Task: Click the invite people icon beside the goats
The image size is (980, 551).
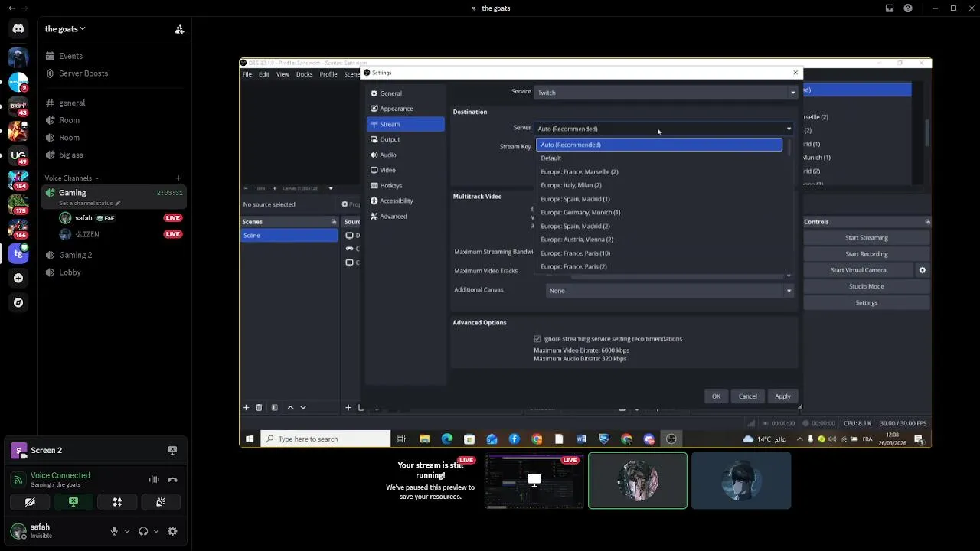Action: [x=179, y=29]
